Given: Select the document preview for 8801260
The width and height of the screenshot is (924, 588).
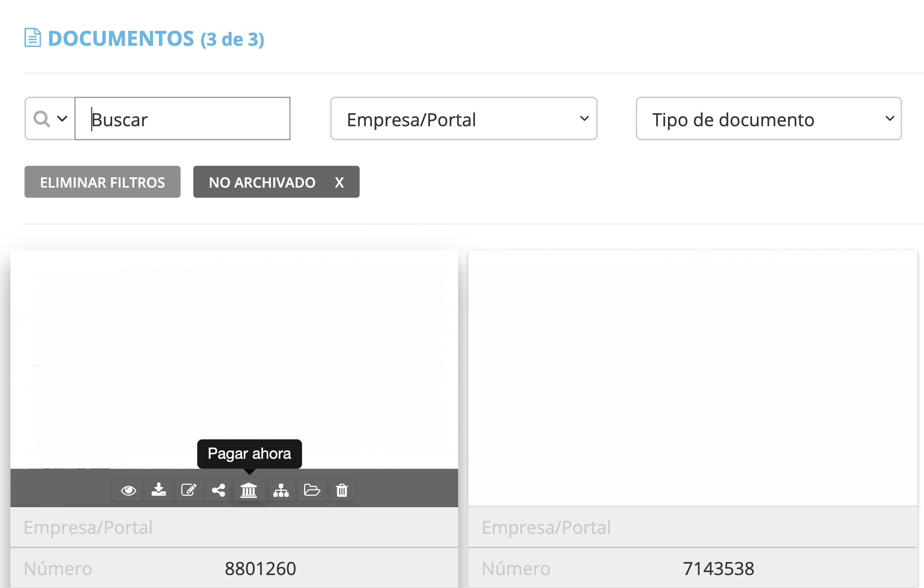Looking at the screenshot, I should (234, 360).
